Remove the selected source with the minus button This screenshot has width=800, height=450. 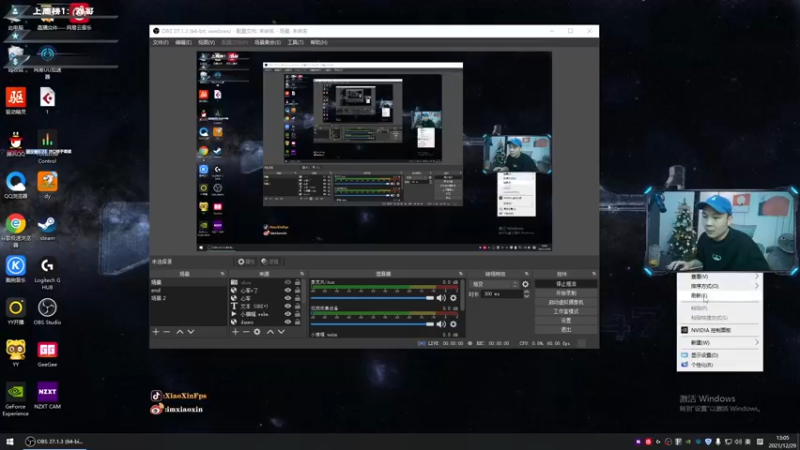pos(246,332)
